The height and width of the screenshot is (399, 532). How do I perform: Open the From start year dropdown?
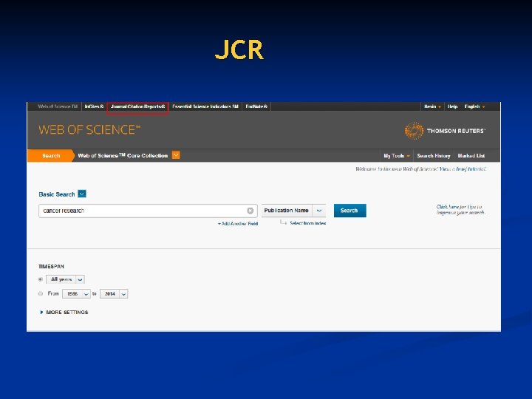[x=76, y=294]
